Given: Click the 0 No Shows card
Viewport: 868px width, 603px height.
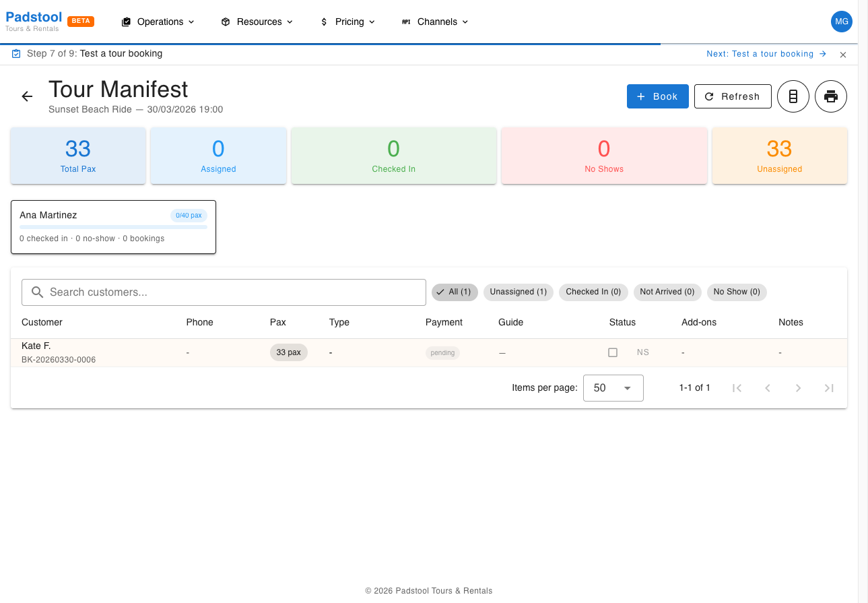Looking at the screenshot, I should pos(604,156).
